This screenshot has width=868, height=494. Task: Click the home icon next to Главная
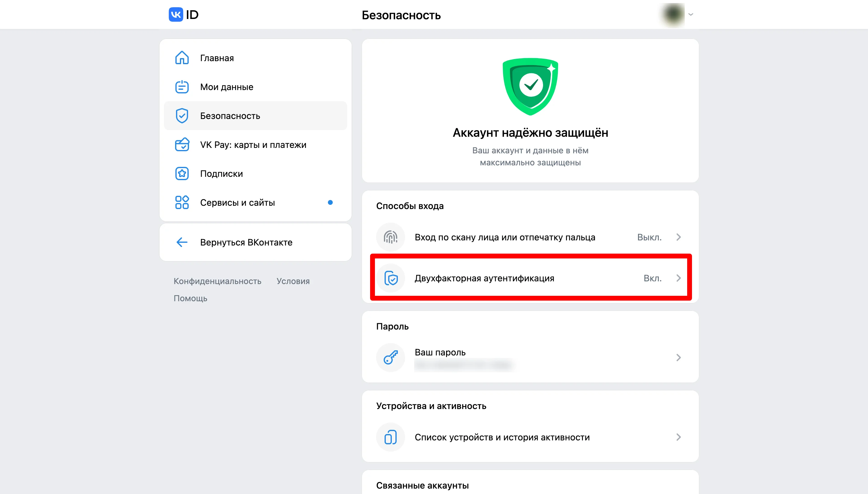(x=182, y=58)
